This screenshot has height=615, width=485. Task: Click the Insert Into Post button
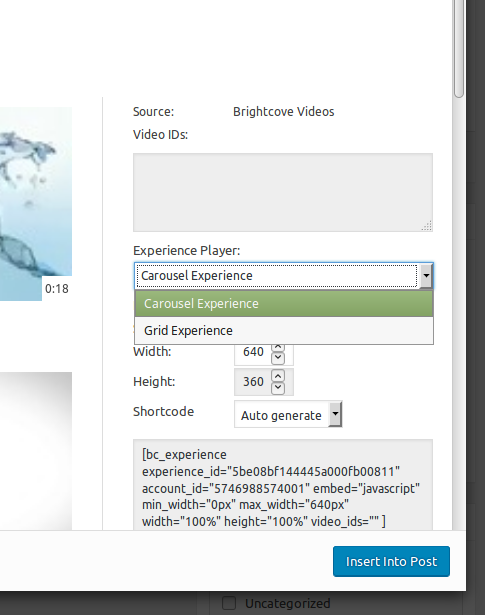tap(391, 561)
